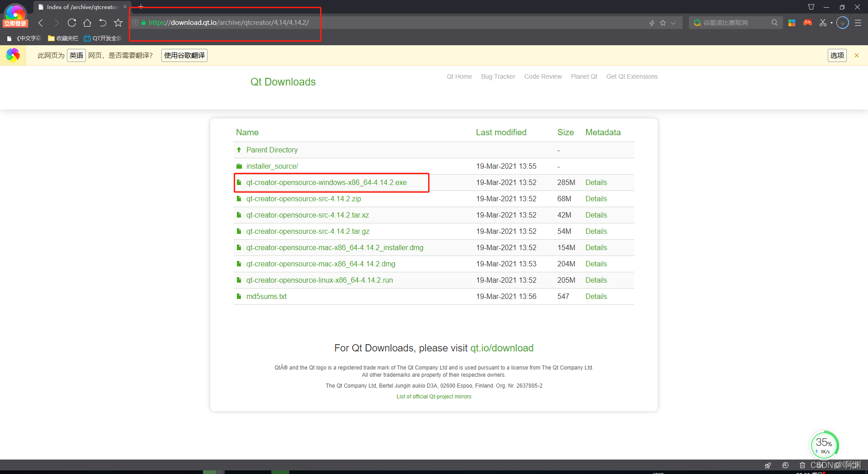Close the Index of /archive/qtcreator tab
Viewport: 868px width, 474px height.
pos(125,7)
